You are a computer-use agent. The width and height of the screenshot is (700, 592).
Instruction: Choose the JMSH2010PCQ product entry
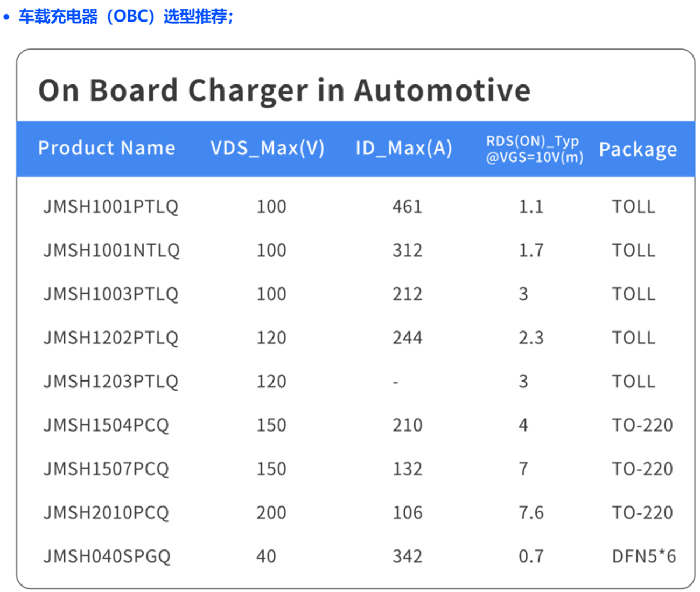(106, 512)
